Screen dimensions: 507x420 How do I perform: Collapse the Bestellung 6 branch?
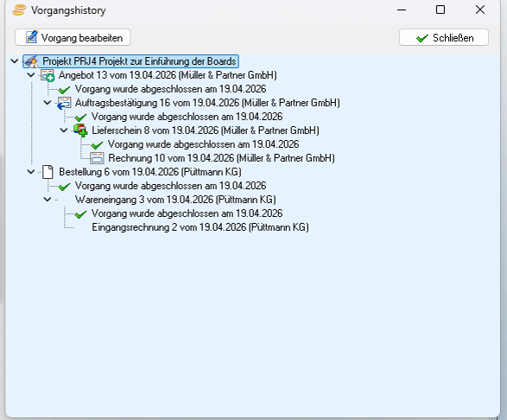31,172
